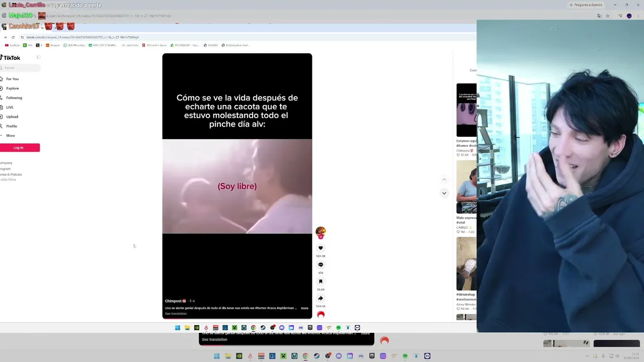This screenshot has width=644, height=362.
Task: Open the WhatsApp bookmark
Action: click(74, 45)
